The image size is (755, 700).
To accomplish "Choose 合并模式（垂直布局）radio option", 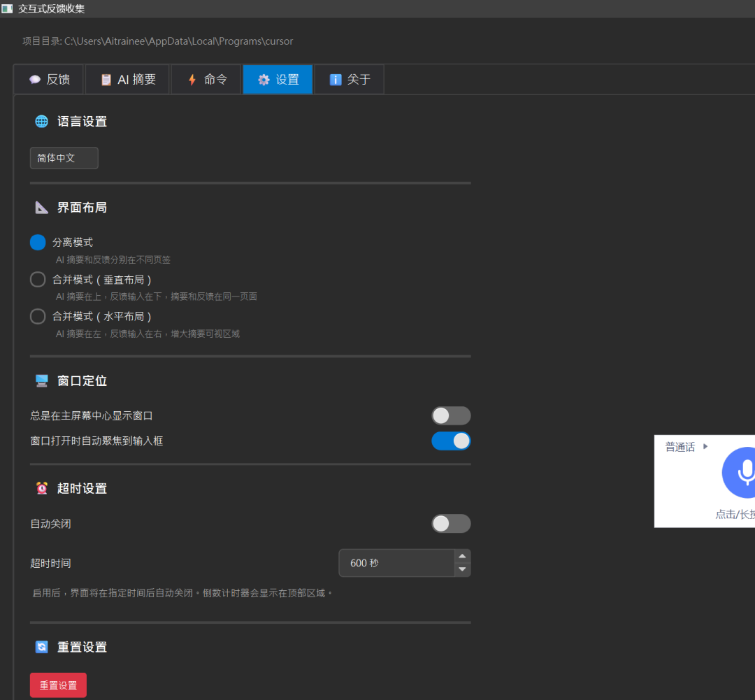I will tap(38, 280).
